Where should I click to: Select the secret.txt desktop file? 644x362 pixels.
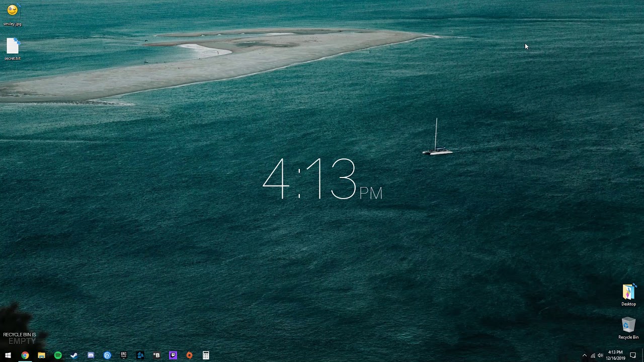(x=13, y=49)
